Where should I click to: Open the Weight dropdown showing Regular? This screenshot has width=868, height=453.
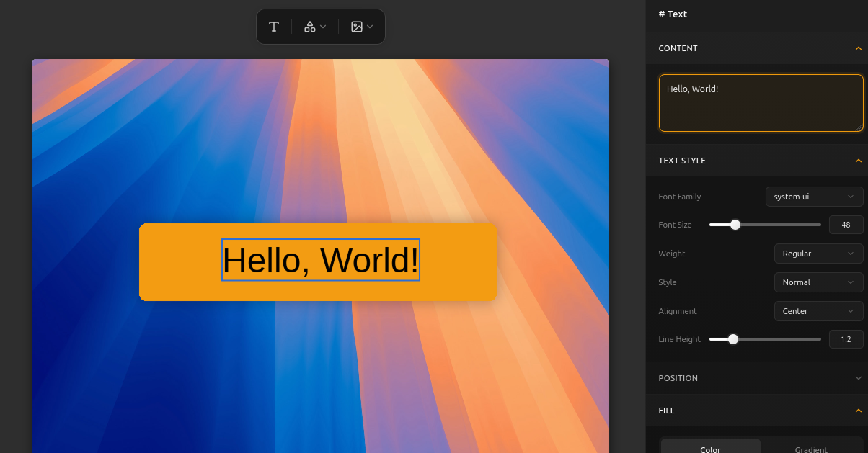point(818,253)
